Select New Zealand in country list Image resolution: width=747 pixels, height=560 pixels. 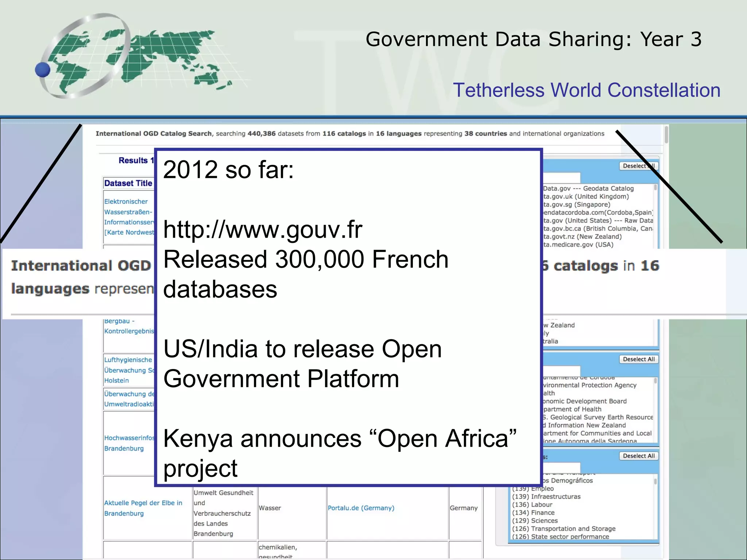[559, 325]
